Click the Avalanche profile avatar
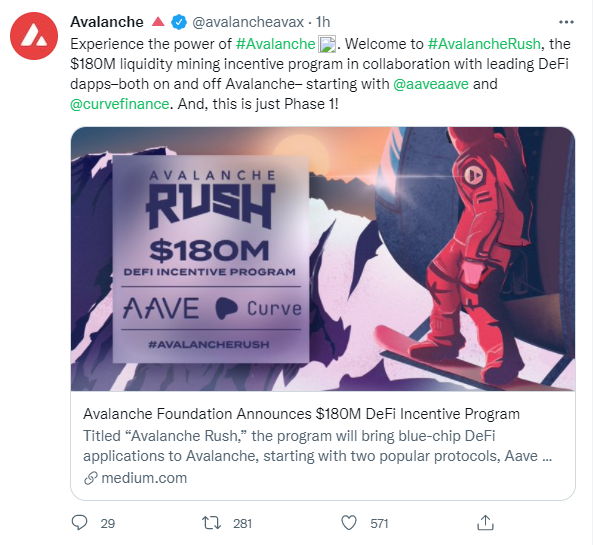 click(x=34, y=36)
